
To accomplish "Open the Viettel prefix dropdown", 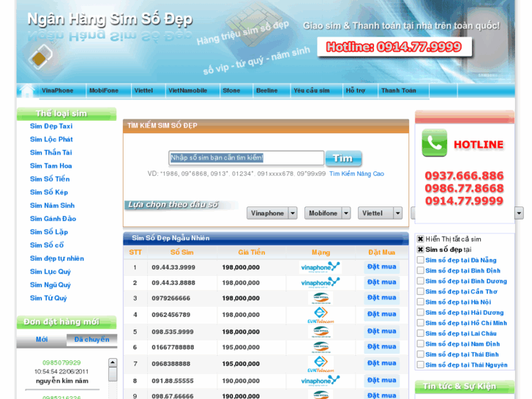I will pos(380,213).
